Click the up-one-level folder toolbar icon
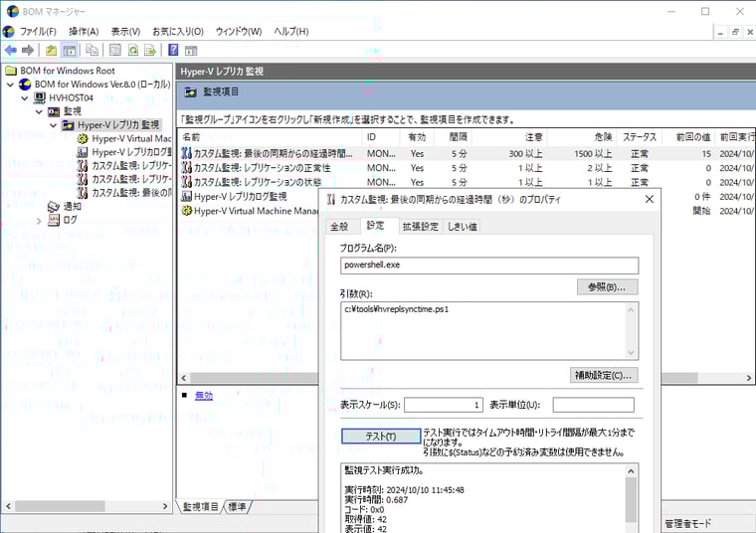Screen dimensions: 756x533 tap(51, 50)
